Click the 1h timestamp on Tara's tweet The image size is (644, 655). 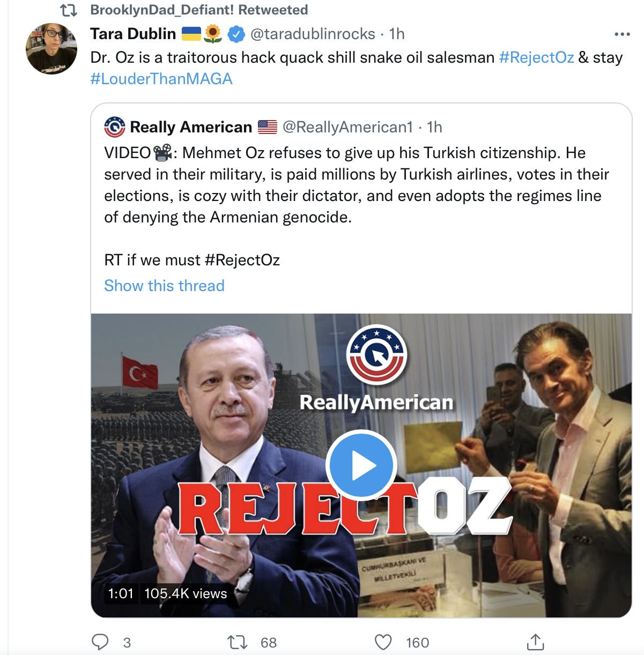[x=397, y=34]
